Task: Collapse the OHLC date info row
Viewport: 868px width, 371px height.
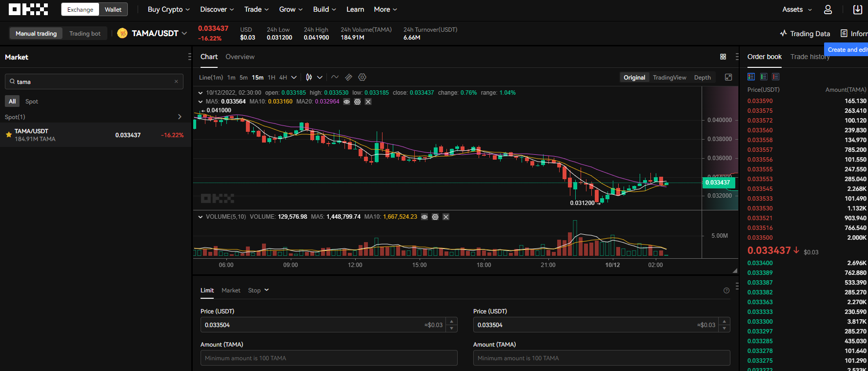Action: click(x=201, y=93)
